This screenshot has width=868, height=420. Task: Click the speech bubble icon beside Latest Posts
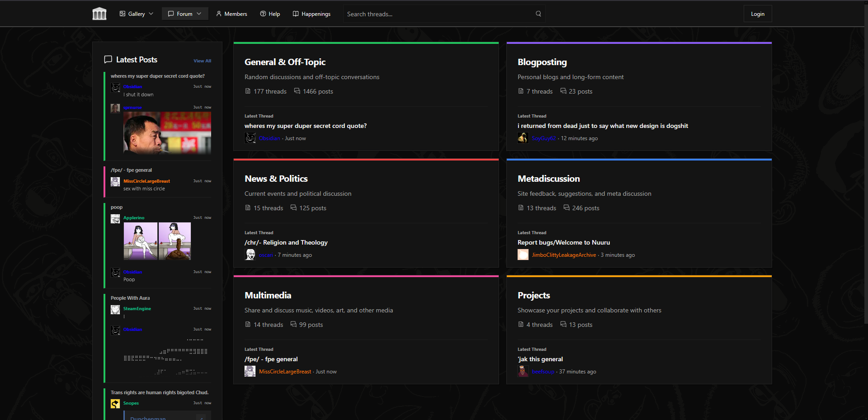(108, 60)
